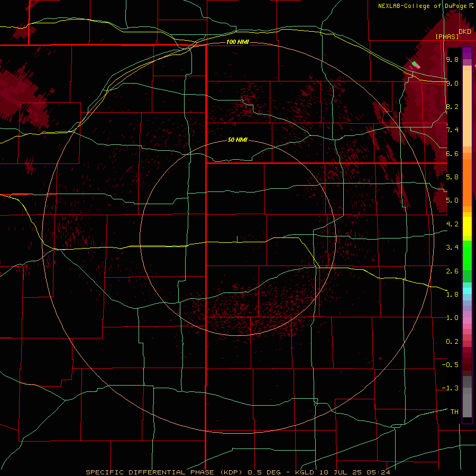Pick the purple top color bar segment
The height and width of the screenshot is (476, 476).
[x=467, y=53]
